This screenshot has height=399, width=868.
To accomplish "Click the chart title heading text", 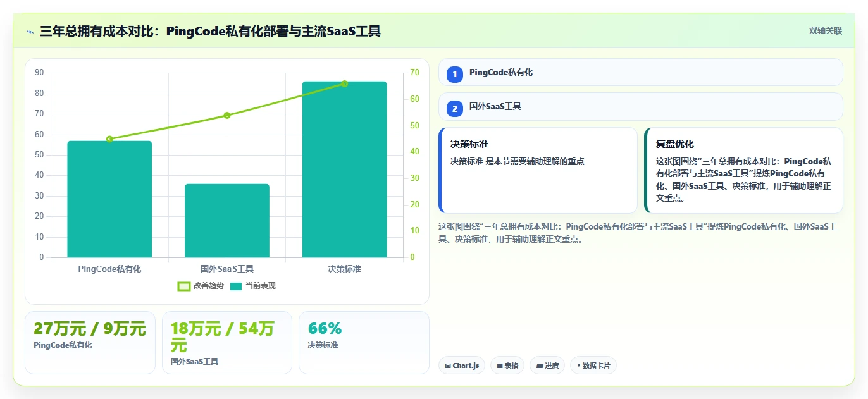I will (210, 31).
